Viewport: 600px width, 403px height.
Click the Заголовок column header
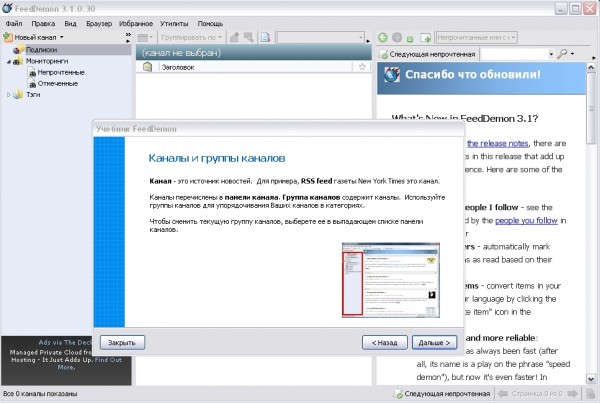(256, 67)
